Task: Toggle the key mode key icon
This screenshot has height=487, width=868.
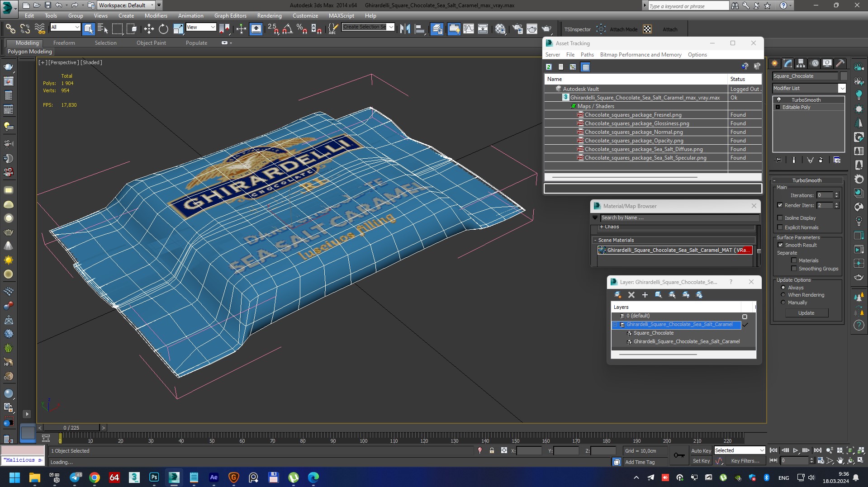Action: 679,455
